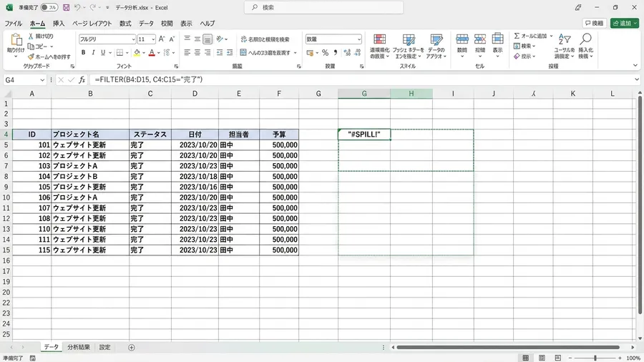Click the green share button

pyautogui.click(x=624, y=24)
